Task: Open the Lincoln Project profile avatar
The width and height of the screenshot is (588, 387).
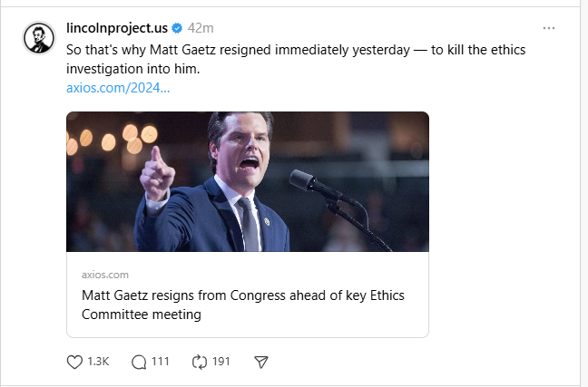Action: [38, 36]
